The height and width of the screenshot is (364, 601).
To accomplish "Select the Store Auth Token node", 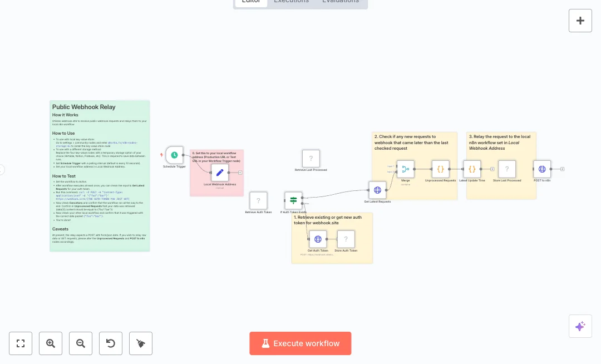I will [346, 239].
